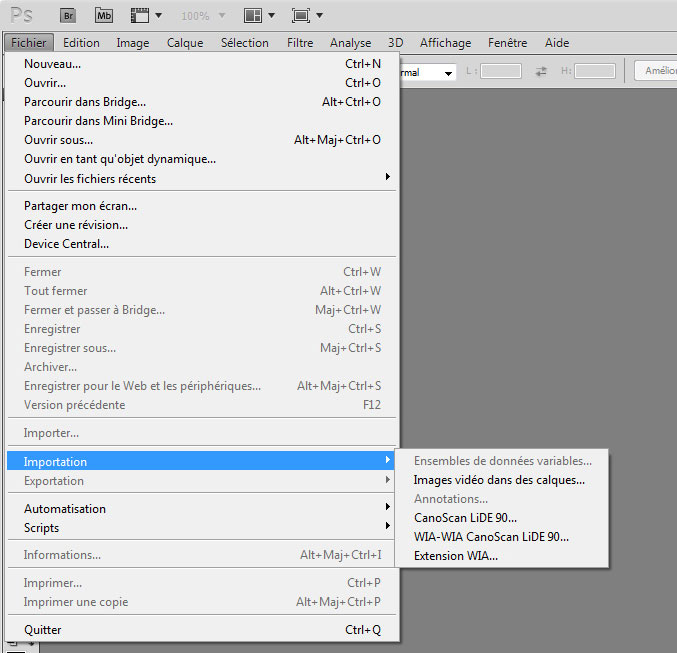Click the screen mode icon
The image size is (677, 653).
[301, 16]
